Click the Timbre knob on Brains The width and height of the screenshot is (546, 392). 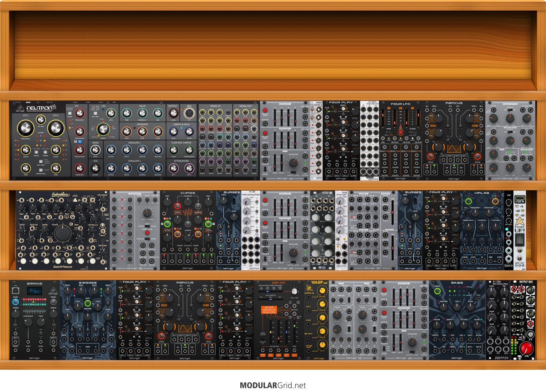point(15,313)
